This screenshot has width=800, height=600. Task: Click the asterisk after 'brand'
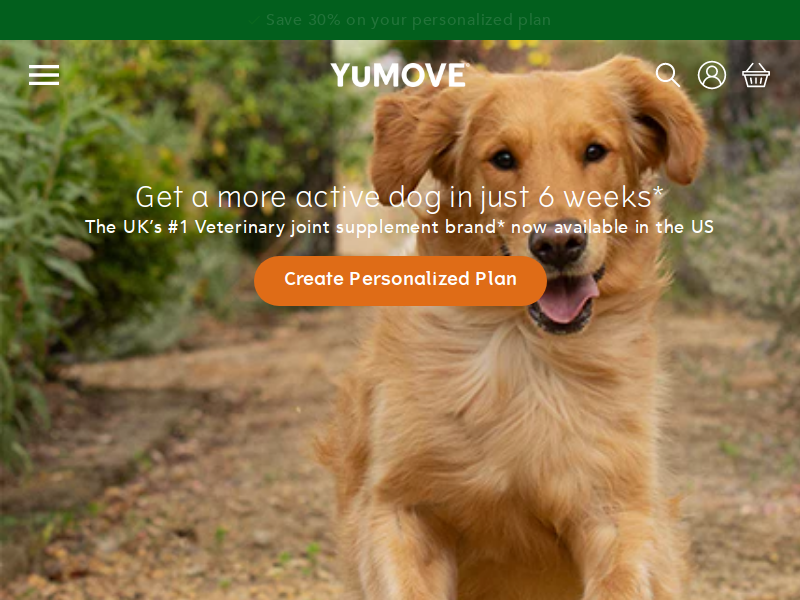pos(501,224)
